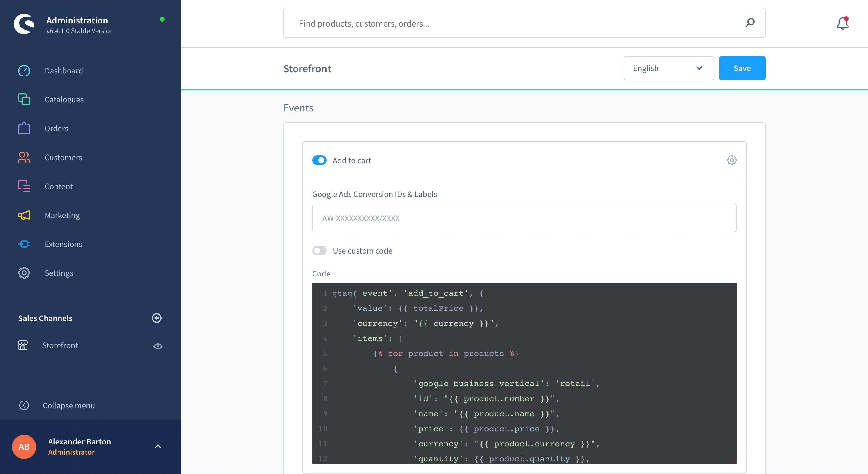868x474 pixels.
Task: Click the Marketing megaphone icon
Action: pyautogui.click(x=24, y=215)
